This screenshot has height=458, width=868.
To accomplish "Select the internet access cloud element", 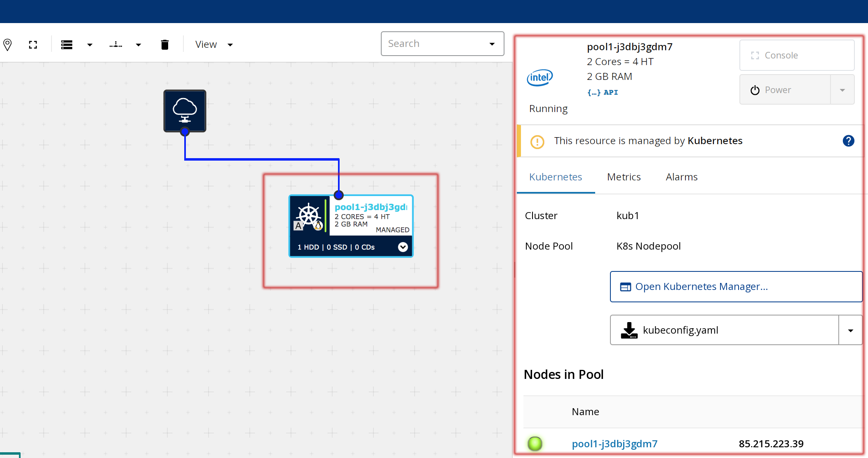I will pyautogui.click(x=185, y=110).
